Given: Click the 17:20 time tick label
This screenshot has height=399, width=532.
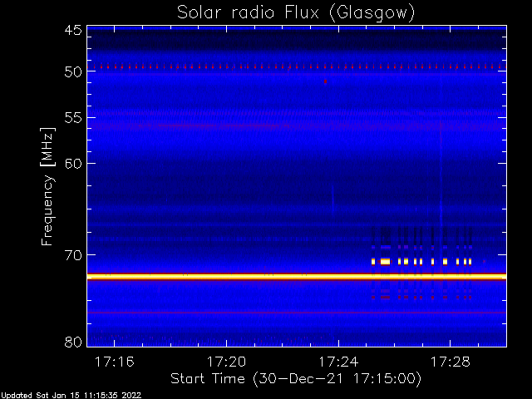Looking at the screenshot, I should coord(226,362).
